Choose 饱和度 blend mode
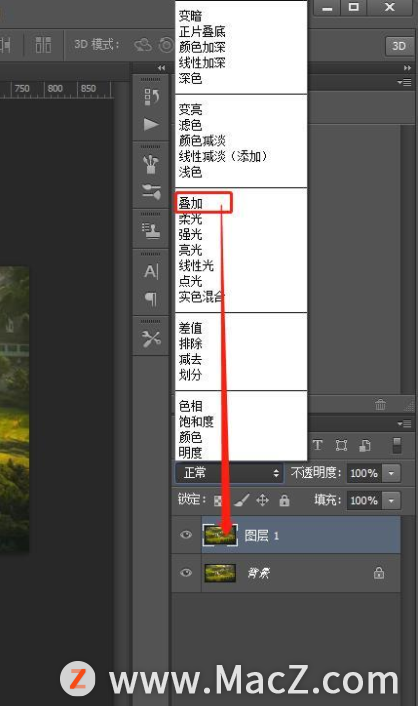 click(x=196, y=421)
